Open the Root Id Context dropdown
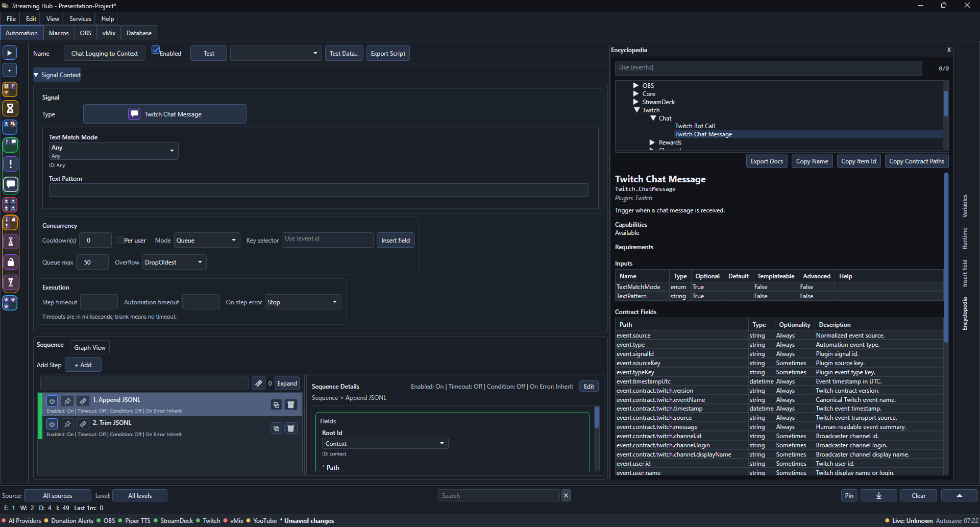The width and height of the screenshot is (980, 527). 385,444
